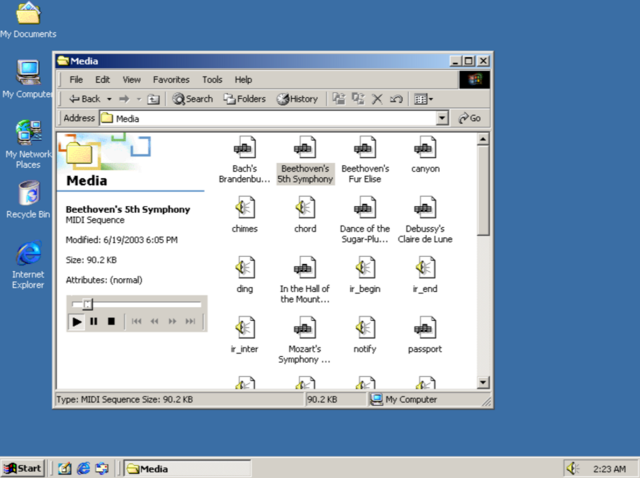The width and height of the screenshot is (640, 478).
Task: Click Show Desktop in Quick Launch
Action: click(x=64, y=468)
